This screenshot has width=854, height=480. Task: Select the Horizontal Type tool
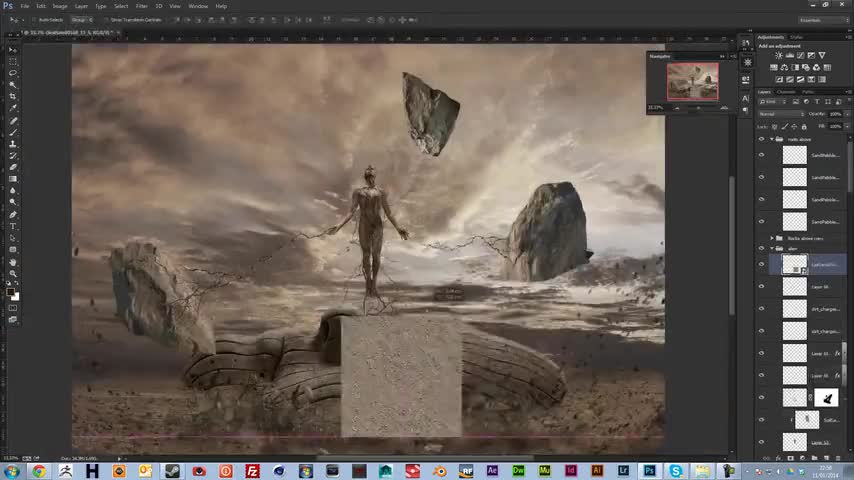pos(13,226)
